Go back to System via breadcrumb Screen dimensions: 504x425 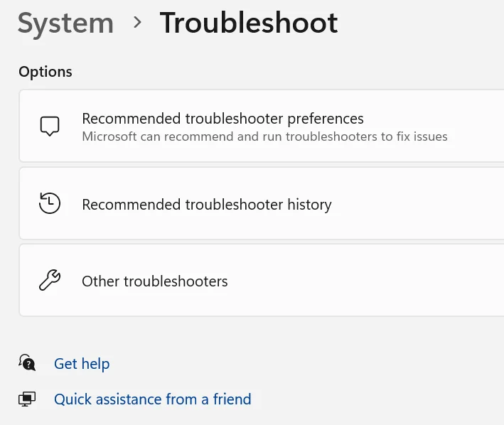click(x=65, y=23)
